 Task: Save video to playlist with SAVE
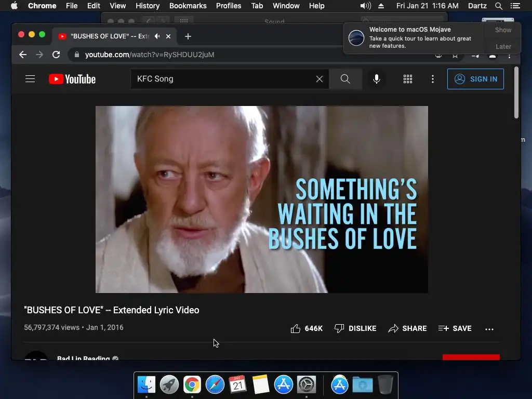coord(455,328)
